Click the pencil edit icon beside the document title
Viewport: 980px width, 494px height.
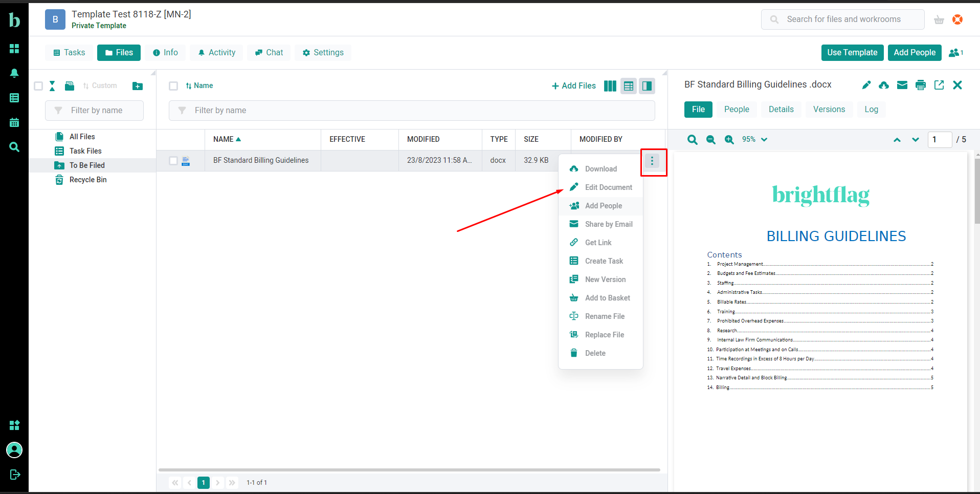coord(866,85)
